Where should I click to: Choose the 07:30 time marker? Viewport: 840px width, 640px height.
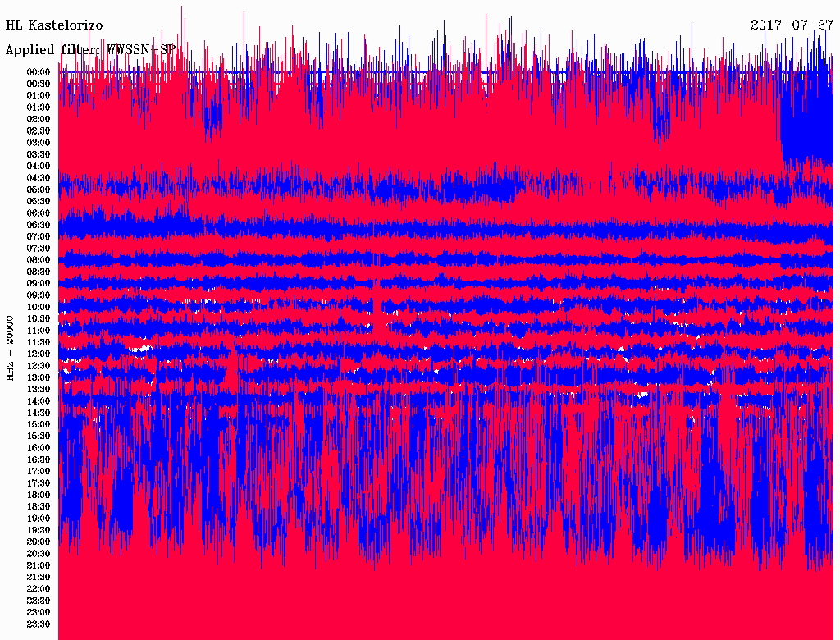pyautogui.click(x=39, y=248)
